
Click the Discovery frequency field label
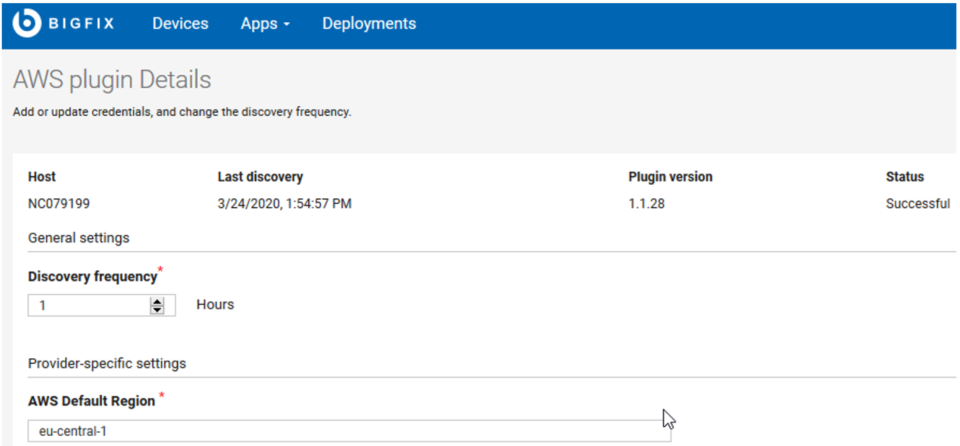coord(92,276)
